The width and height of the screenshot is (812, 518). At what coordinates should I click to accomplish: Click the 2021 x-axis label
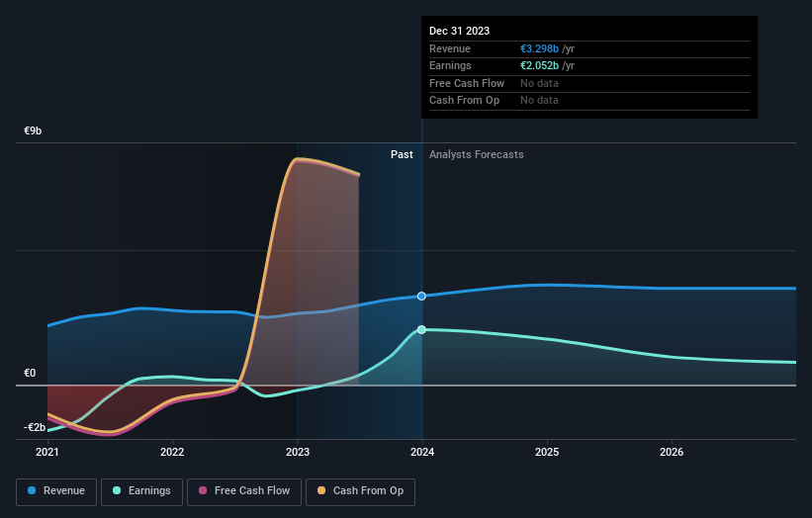click(x=47, y=453)
